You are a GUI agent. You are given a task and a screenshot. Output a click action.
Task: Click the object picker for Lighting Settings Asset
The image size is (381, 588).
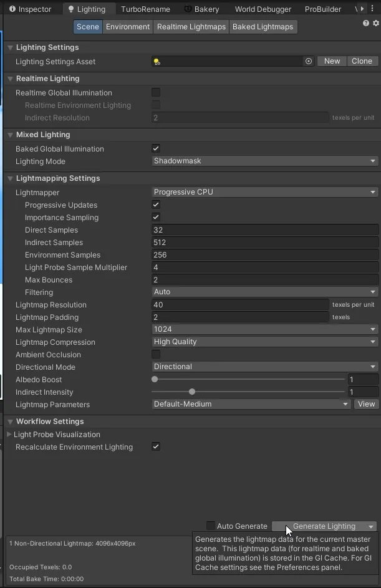click(308, 61)
